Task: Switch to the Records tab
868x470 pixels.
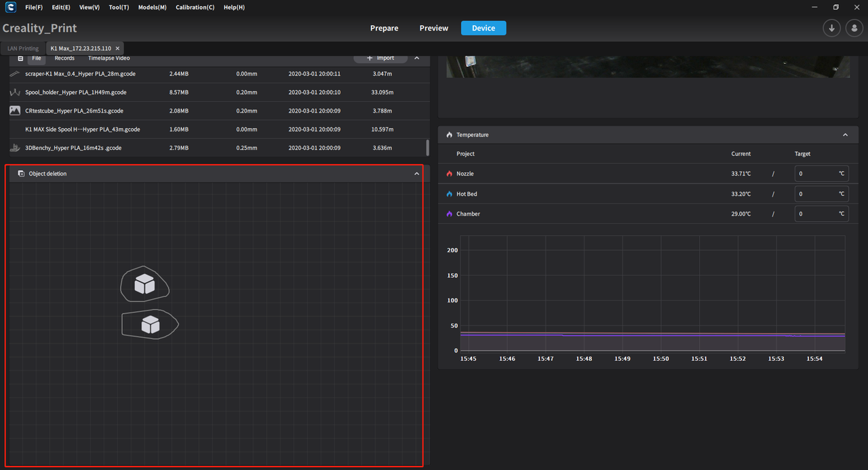Action: [x=64, y=58]
